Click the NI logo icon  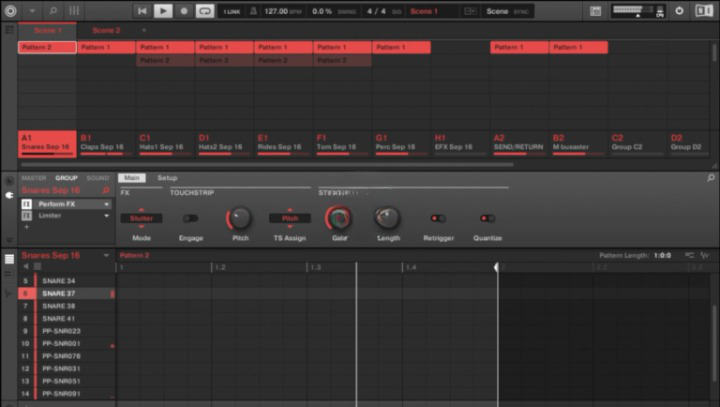coord(704,11)
